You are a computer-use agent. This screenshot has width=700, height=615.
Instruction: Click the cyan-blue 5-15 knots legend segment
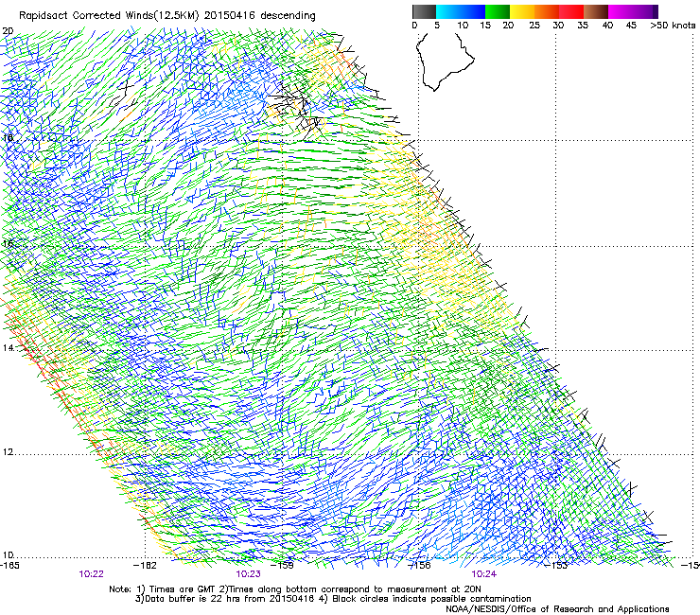[461, 11]
